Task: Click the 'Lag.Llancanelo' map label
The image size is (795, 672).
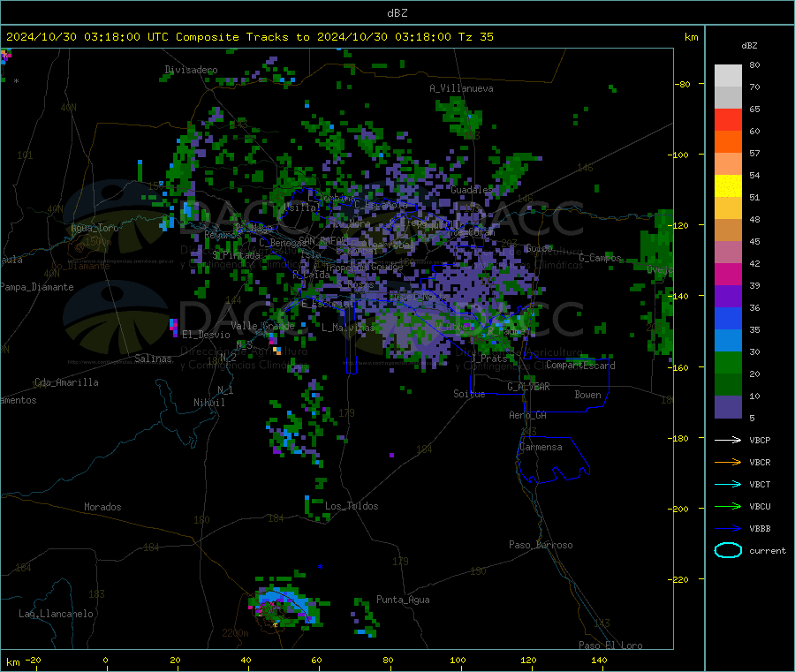Action: point(56,614)
